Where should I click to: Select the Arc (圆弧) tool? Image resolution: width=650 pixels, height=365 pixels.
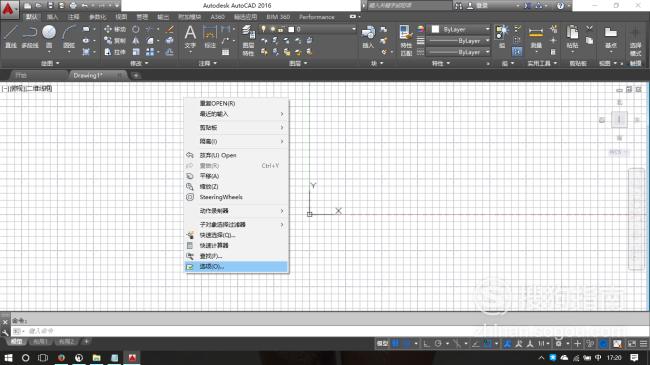tap(69, 36)
